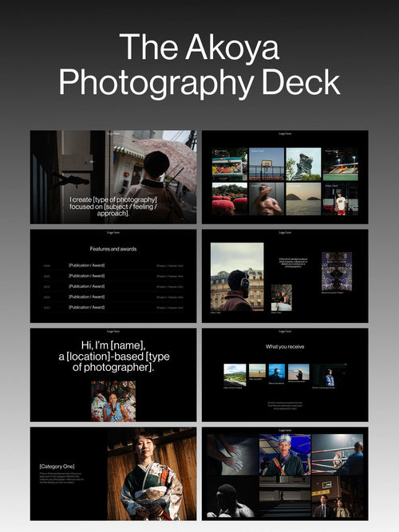Image resolution: width=399 pixels, height=532 pixels.
Task: Select the boxing ring photo
Action: tap(338, 455)
